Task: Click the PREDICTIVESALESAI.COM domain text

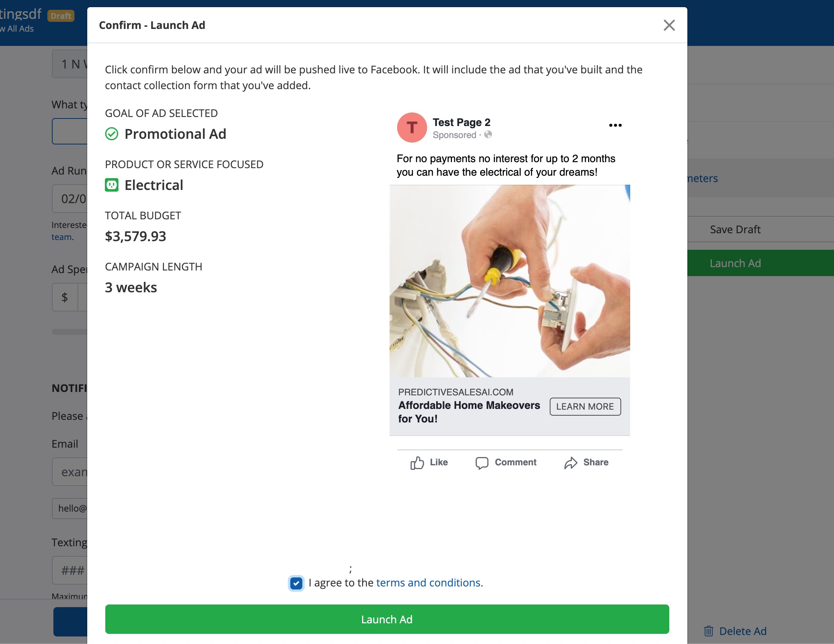Action: [x=456, y=392]
